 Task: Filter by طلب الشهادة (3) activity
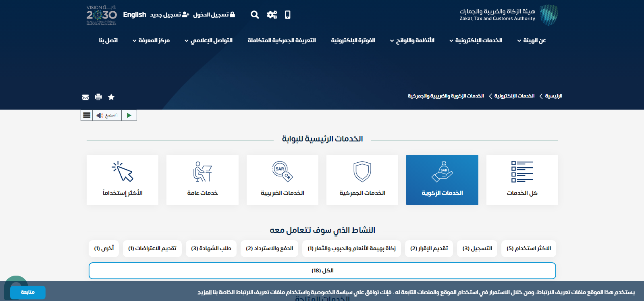(211, 249)
